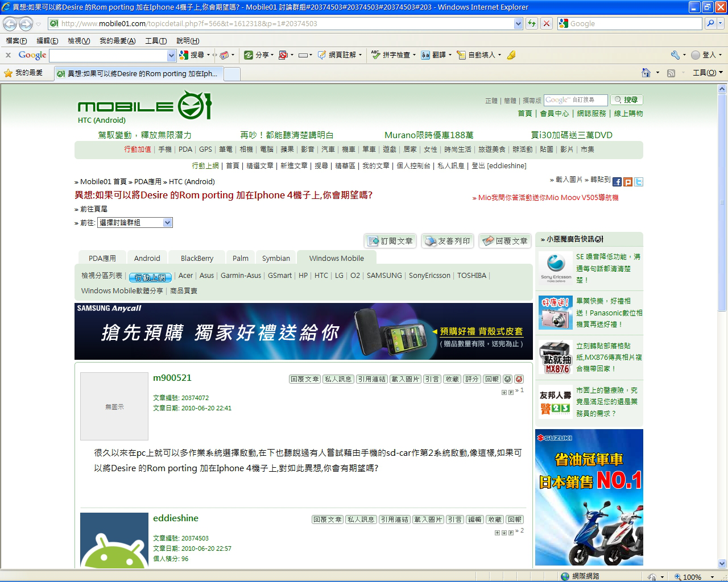The image size is (728, 582).
Task: Open the 檔案(F) menu
Action: coord(16,41)
